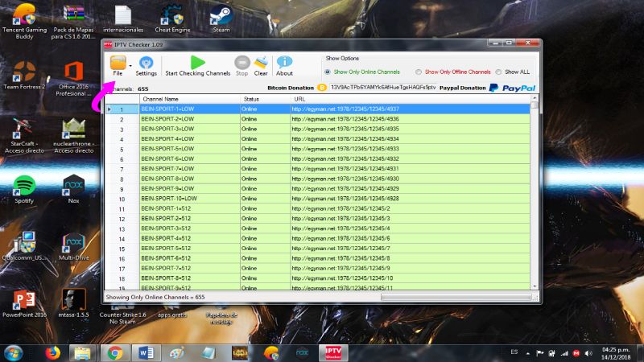Select Show Only Offline Channels radio

[x=418, y=72]
